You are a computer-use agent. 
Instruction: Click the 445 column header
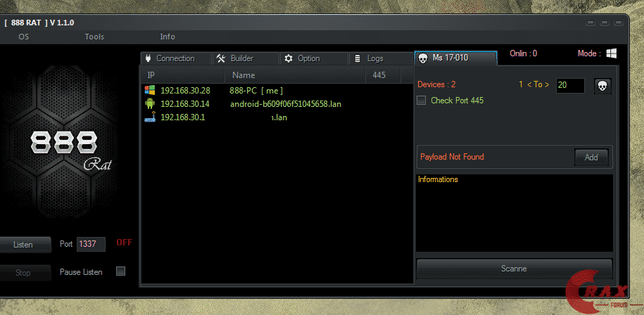pos(383,75)
